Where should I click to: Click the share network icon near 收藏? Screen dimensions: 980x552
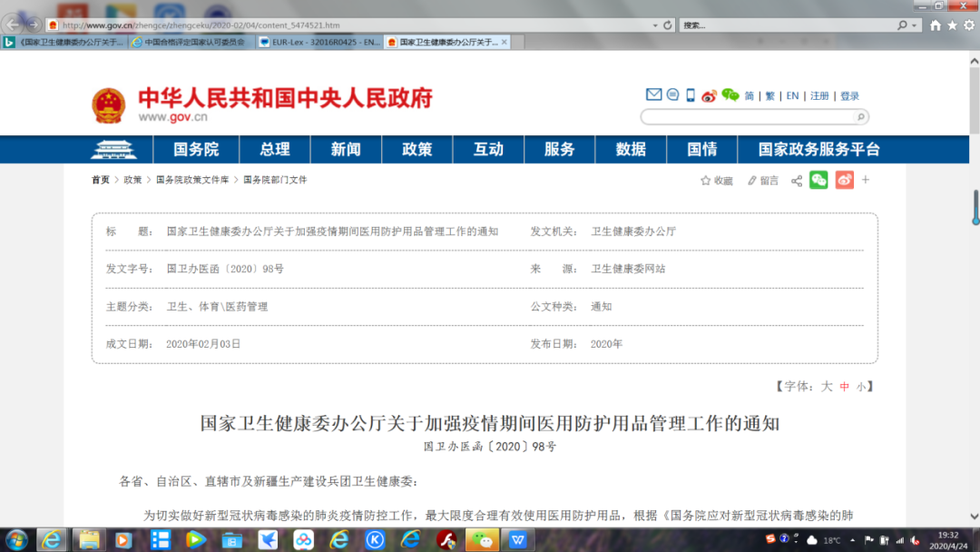click(797, 181)
